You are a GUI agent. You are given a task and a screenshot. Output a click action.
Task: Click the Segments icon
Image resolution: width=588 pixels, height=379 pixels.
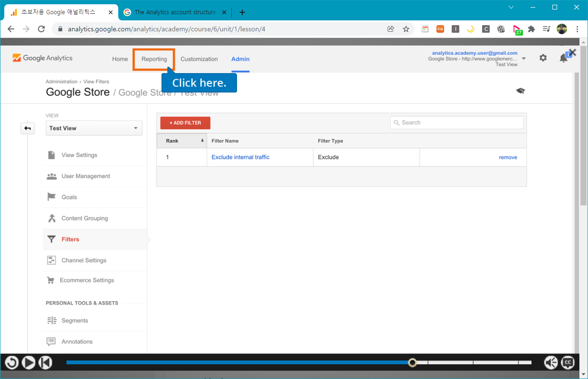click(x=51, y=321)
